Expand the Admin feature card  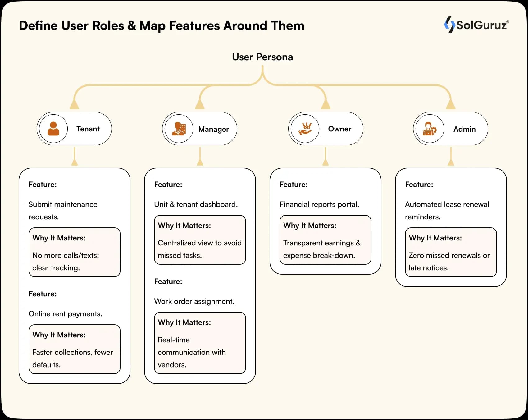coord(450,227)
